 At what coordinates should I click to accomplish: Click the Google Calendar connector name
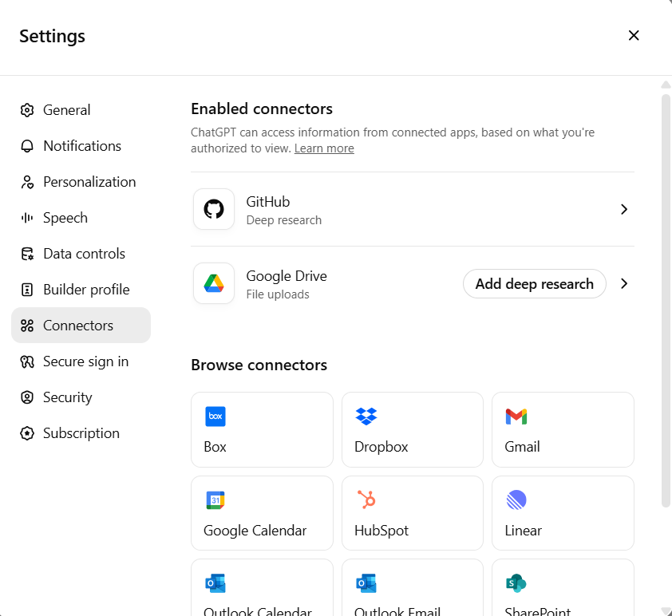tap(255, 531)
